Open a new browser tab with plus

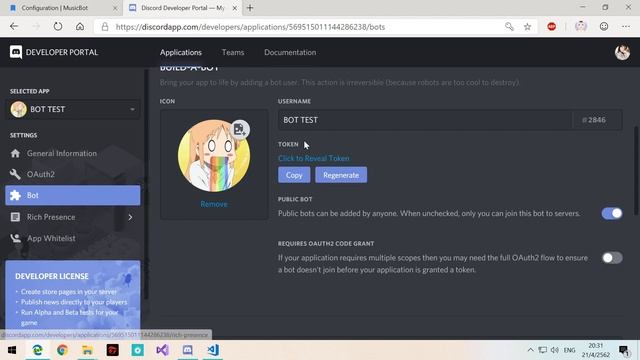250,8
